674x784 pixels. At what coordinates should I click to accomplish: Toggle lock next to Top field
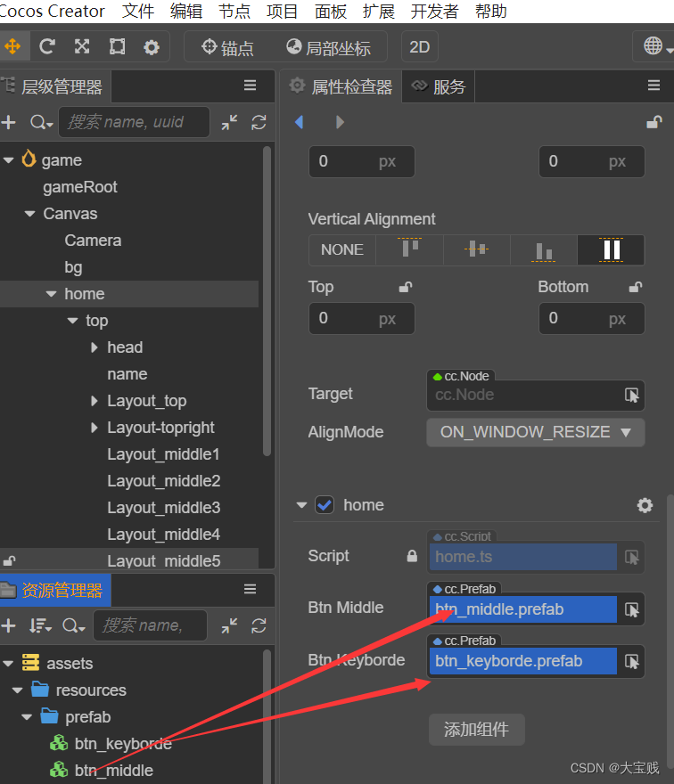point(406,287)
